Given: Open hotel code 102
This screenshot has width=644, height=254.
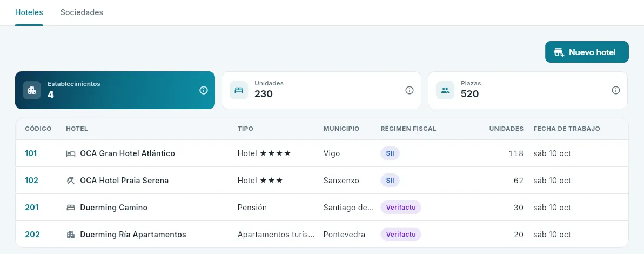Looking at the screenshot, I should 32,181.
